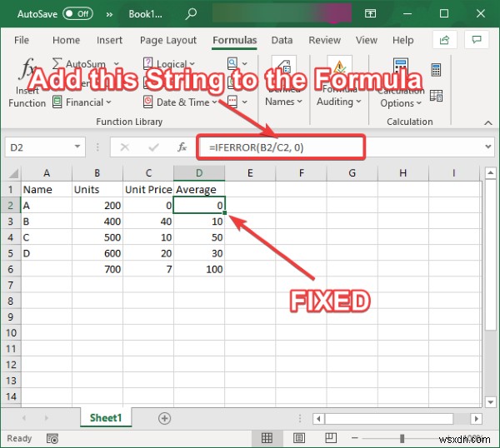
Task: Select row 7 header
Action: pyautogui.click(x=11, y=285)
